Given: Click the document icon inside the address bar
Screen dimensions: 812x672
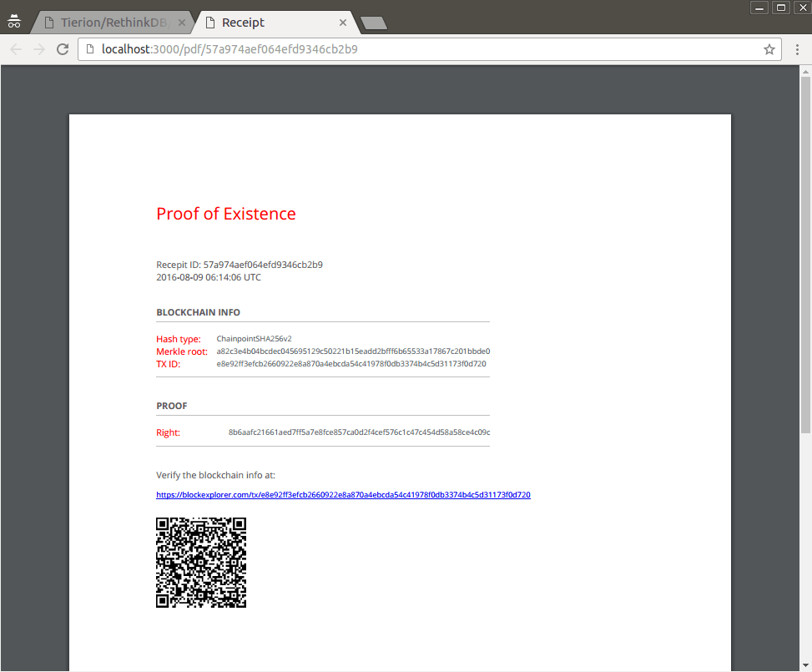Looking at the screenshot, I should [x=89, y=49].
